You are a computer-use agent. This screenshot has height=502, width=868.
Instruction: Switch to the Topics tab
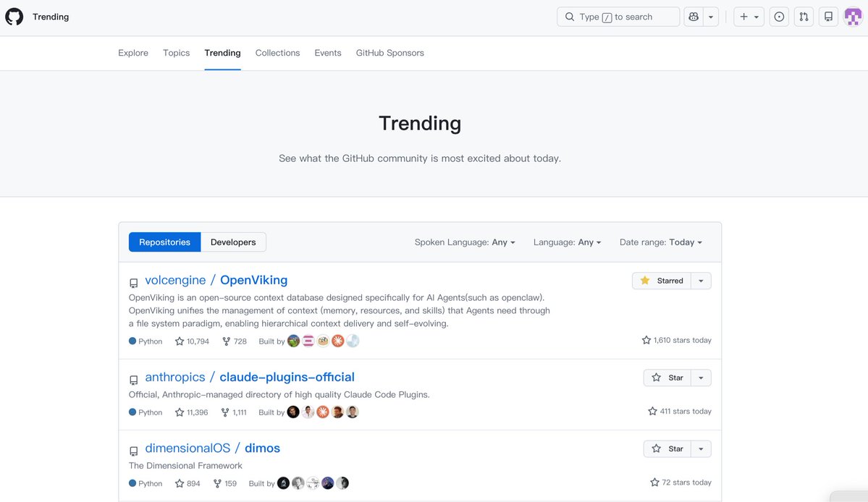click(x=175, y=52)
